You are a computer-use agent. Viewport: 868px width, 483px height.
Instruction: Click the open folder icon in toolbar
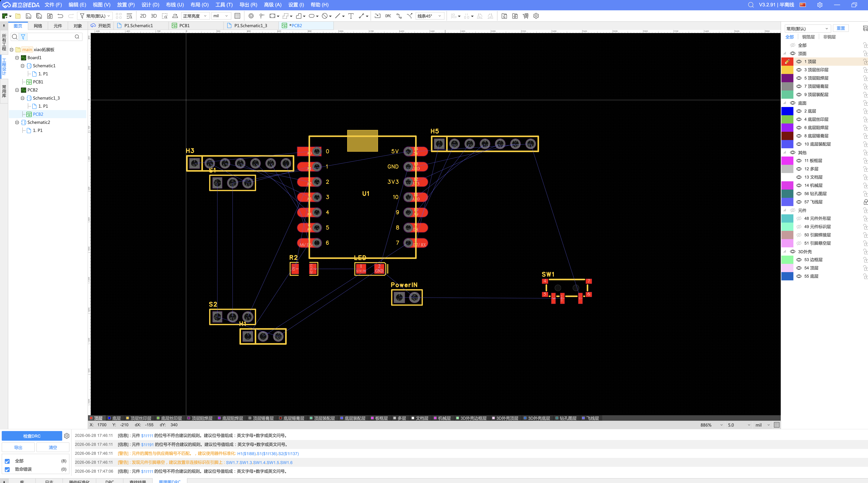(x=18, y=16)
